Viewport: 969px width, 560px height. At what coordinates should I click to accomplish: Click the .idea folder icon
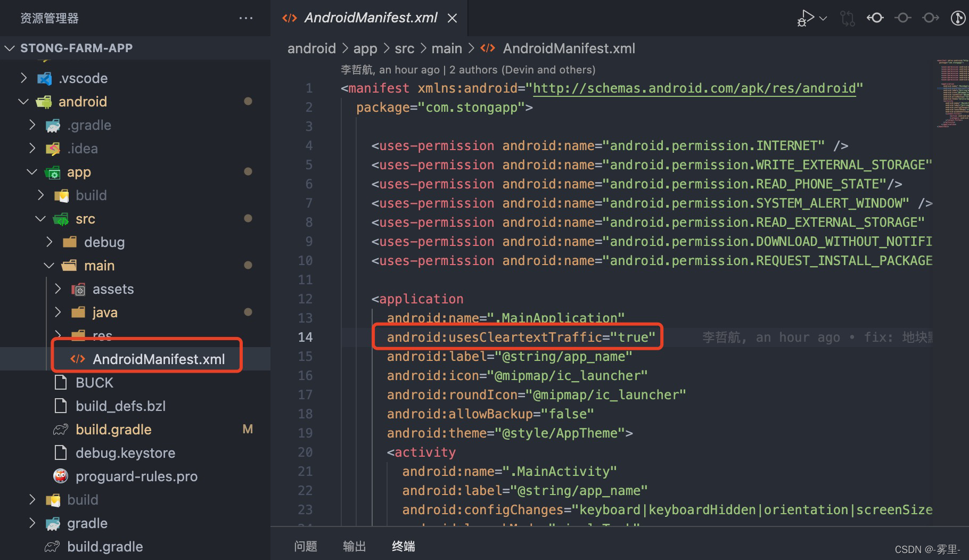click(53, 149)
